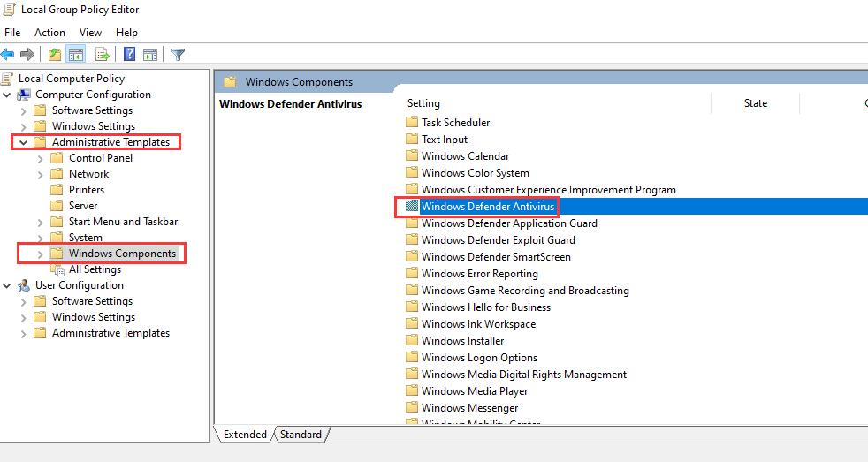Viewport: 868px width, 462px height.
Task: Click User Configuration node icon
Action: (24, 285)
